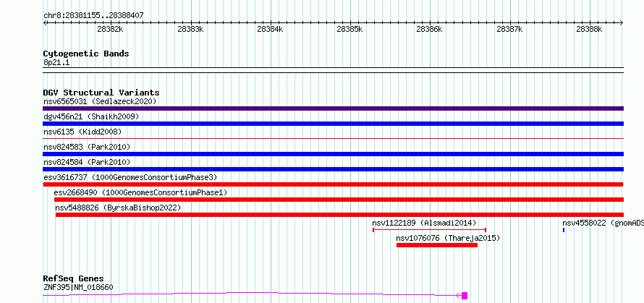Click the ZNF395|NM_018660 gene label

pyautogui.click(x=78, y=287)
